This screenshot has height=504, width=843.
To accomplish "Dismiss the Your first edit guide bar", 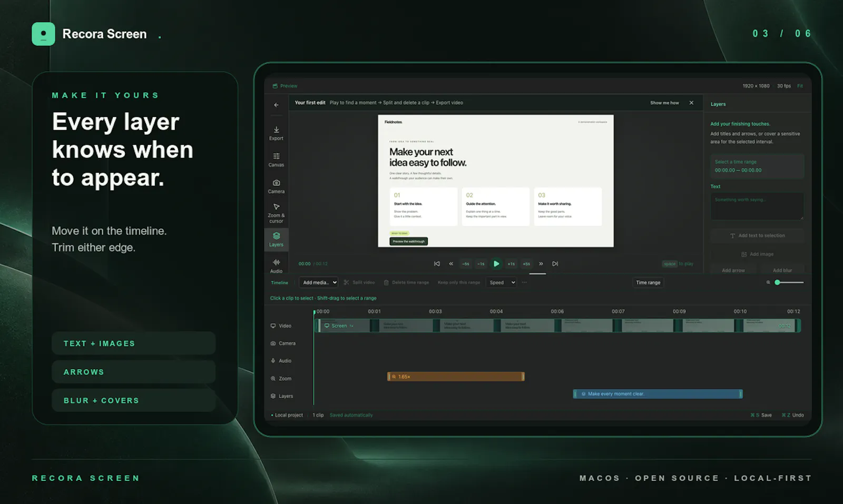I will click(691, 103).
